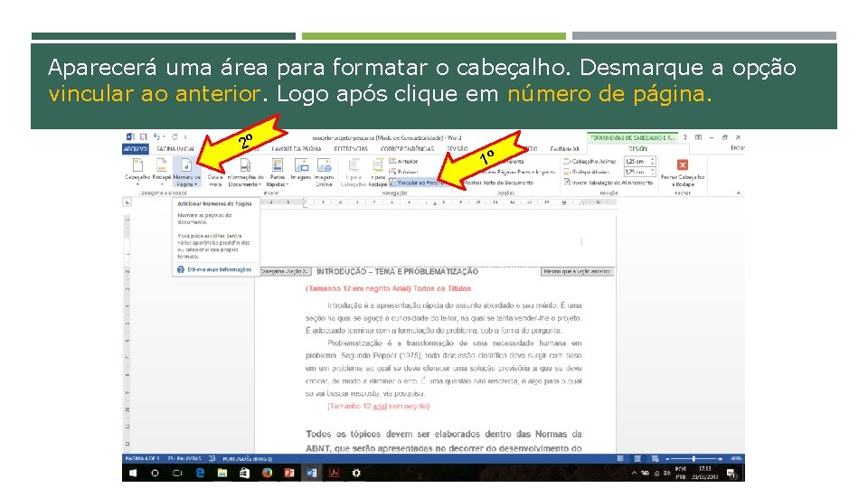Click the proofing icon in status bar
Screen dimensions: 868x488
[212, 459]
